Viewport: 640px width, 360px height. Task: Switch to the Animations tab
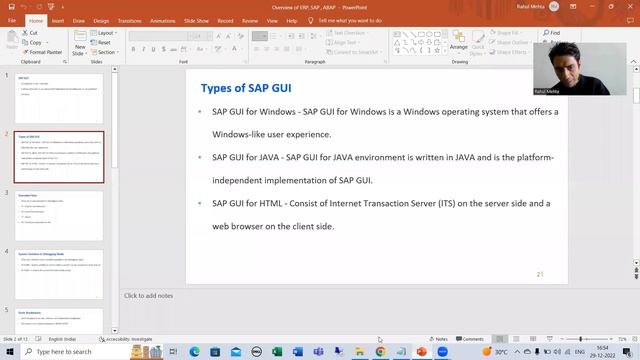[x=162, y=20]
